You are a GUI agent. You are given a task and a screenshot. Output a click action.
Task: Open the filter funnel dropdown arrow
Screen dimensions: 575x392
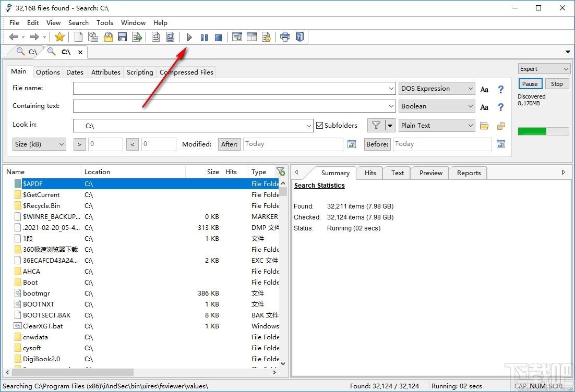point(390,125)
